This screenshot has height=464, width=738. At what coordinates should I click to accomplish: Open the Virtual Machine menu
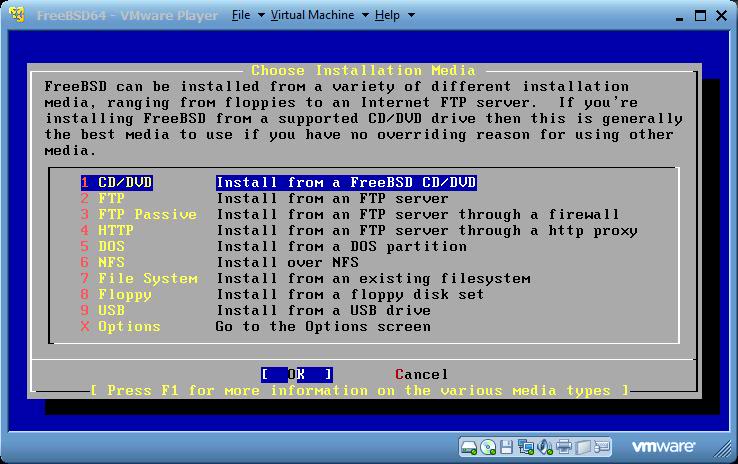313,15
